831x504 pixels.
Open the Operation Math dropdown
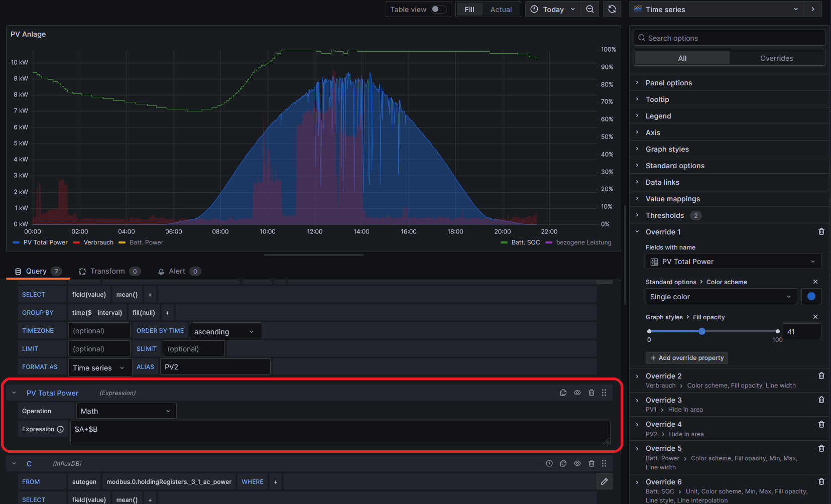tap(126, 411)
